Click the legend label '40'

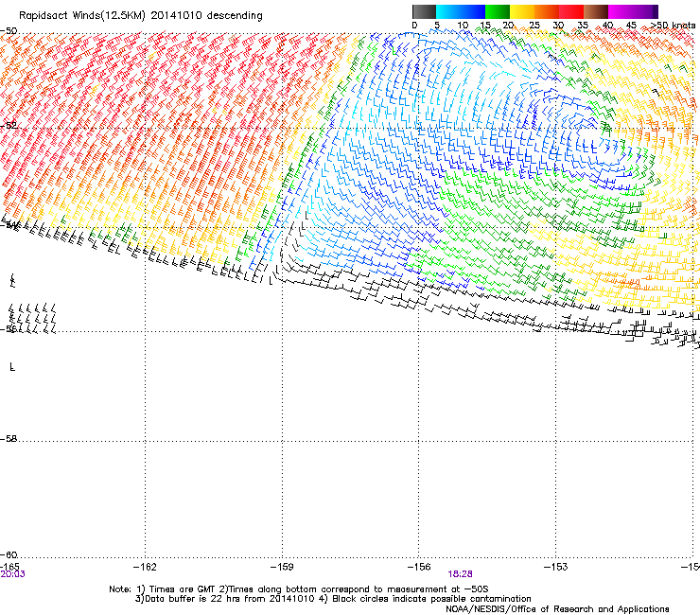click(x=607, y=26)
